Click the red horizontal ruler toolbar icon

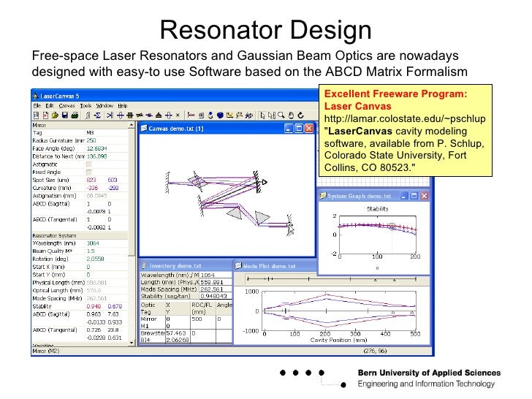(191, 115)
